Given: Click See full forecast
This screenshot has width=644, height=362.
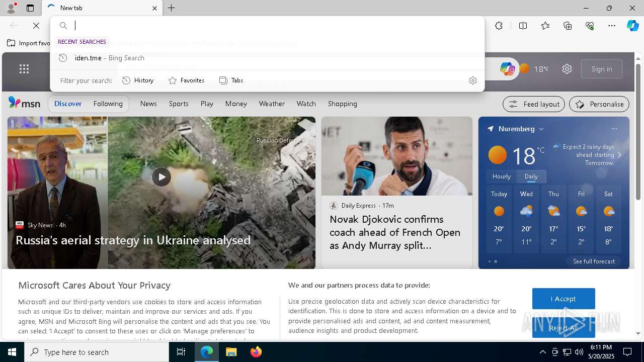Looking at the screenshot, I should click(594, 261).
